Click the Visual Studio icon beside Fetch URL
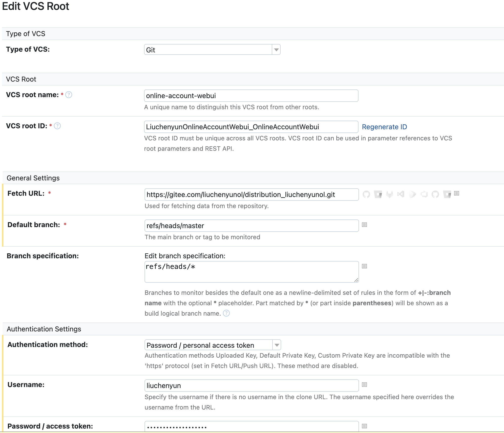The image size is (504, 433). click(x=401, y=194)
